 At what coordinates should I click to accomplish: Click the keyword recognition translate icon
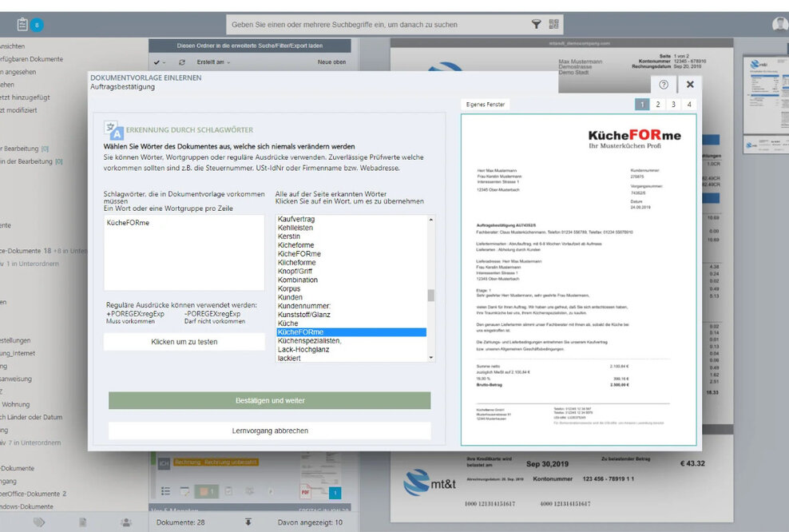click(112, 129)
